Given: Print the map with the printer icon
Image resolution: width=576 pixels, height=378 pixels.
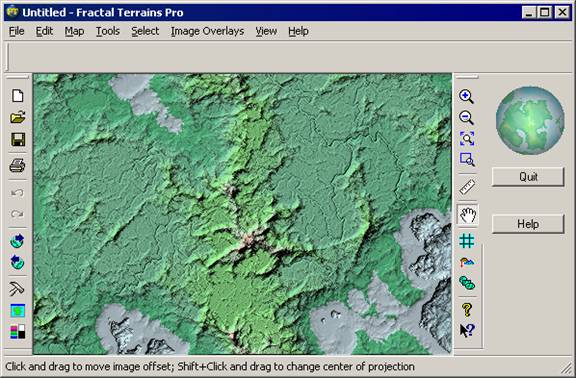Looking at the screenshot, I should (18, 165).
